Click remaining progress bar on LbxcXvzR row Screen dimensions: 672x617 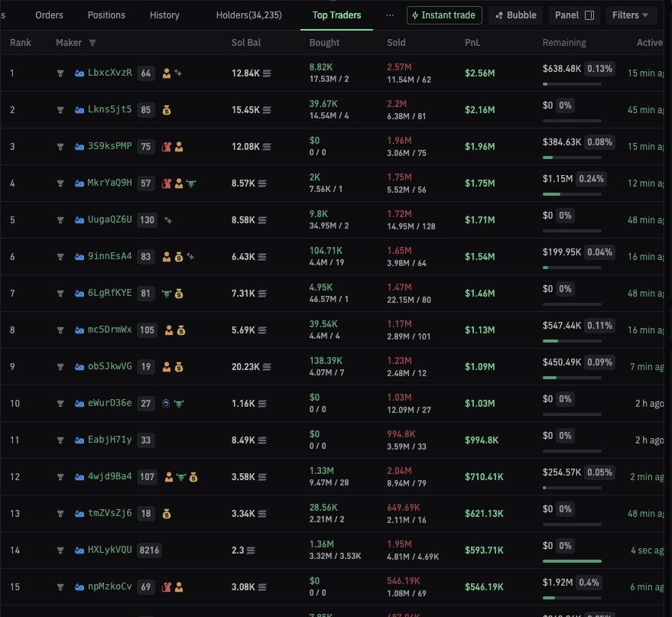pyautogui.click(x=572, y=84)
